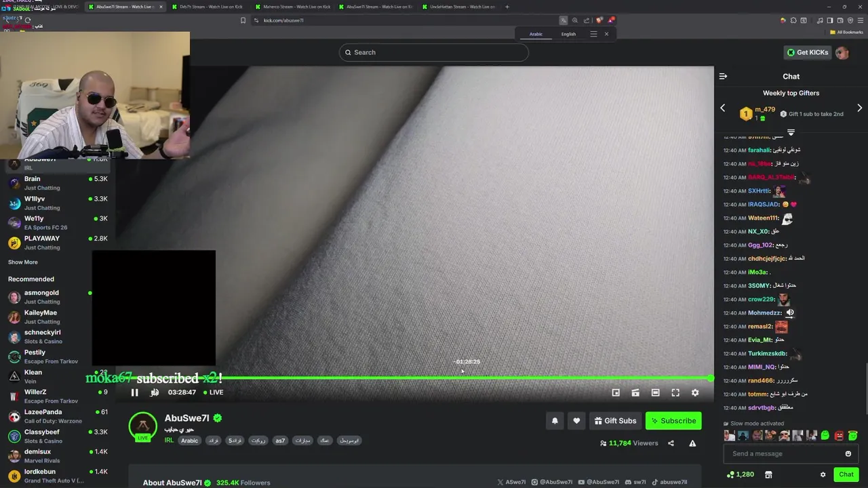Open user profile avatar menu
The height and width of the screenshot is (488, 868).
pos(842,52)
